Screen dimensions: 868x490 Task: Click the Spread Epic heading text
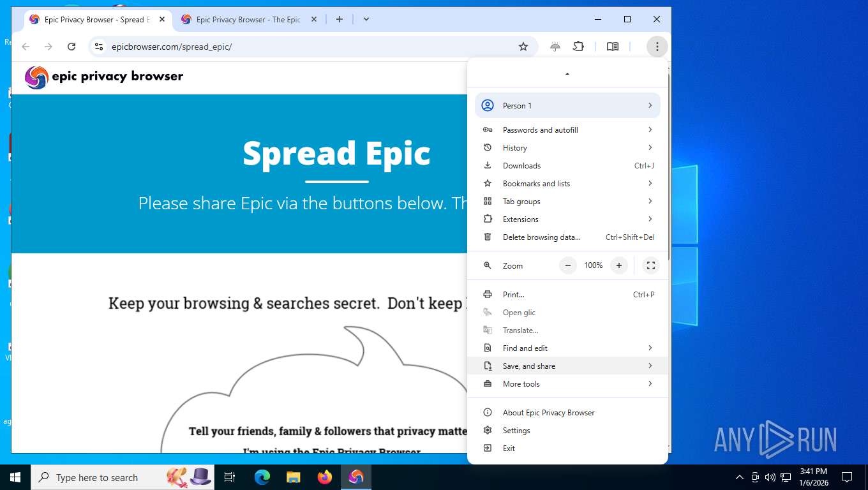pyautogui.click(x=336, y=154)
